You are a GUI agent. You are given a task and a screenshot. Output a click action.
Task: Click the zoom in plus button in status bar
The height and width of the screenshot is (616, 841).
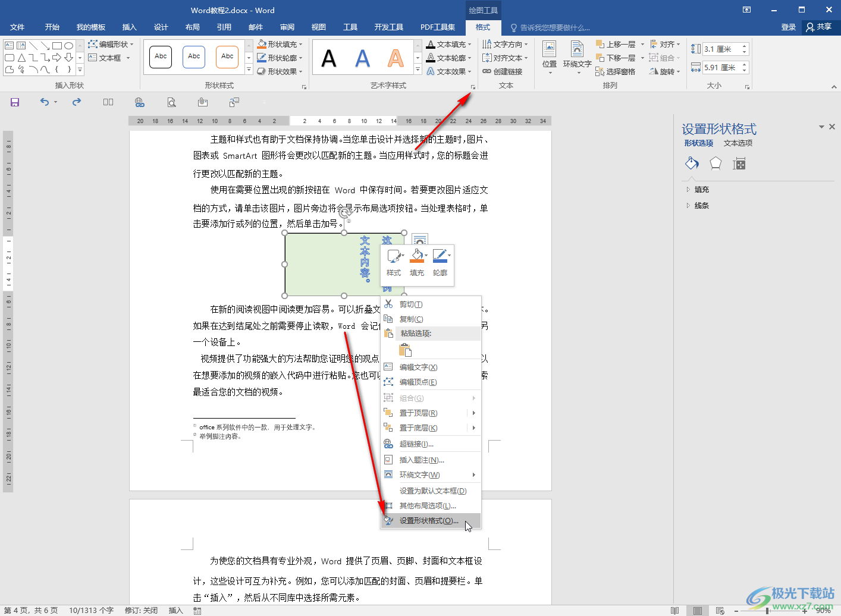pyautogui.click(x=805, y=611)
